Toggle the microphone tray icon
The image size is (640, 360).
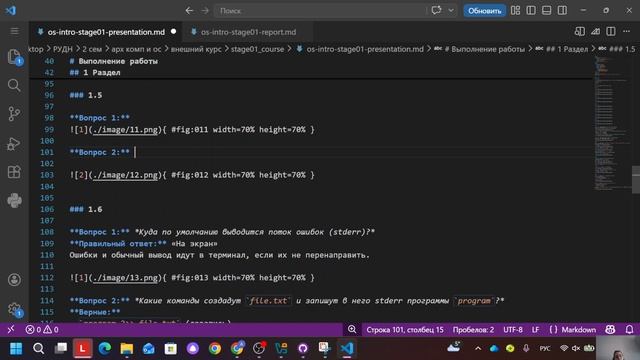[526, 348]
